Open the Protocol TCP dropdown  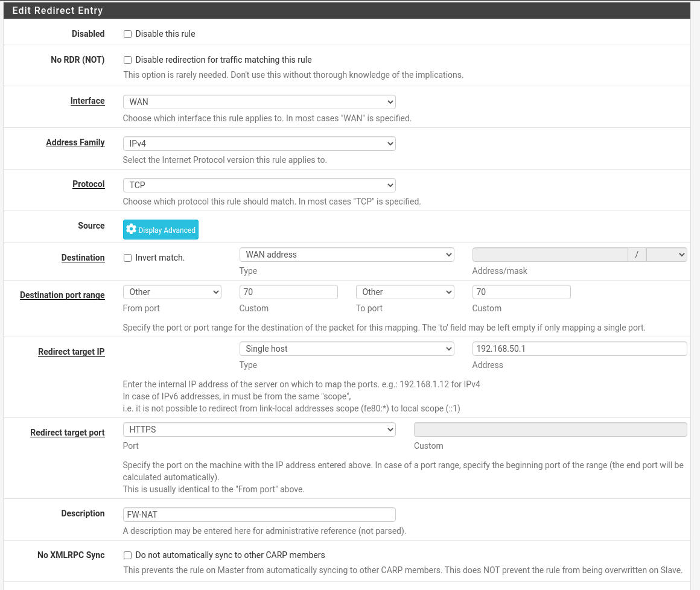click(259, 185)
